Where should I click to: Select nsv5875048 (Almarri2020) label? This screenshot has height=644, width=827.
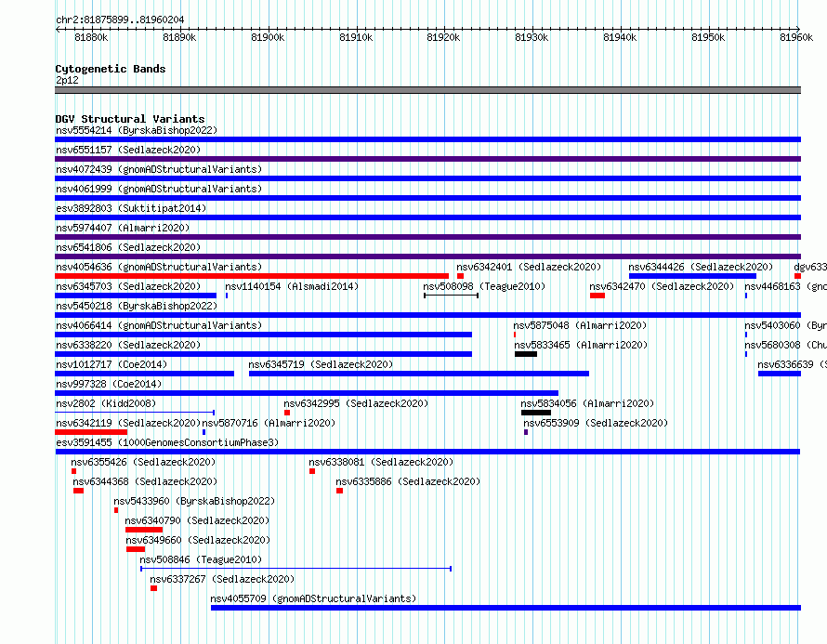click(x=580, y=325)
